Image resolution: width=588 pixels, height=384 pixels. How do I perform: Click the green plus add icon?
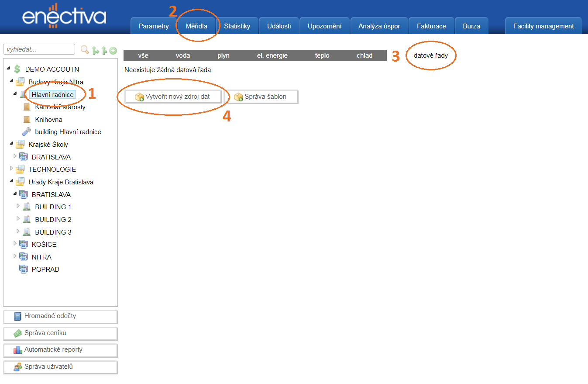[x=113, y=51]
